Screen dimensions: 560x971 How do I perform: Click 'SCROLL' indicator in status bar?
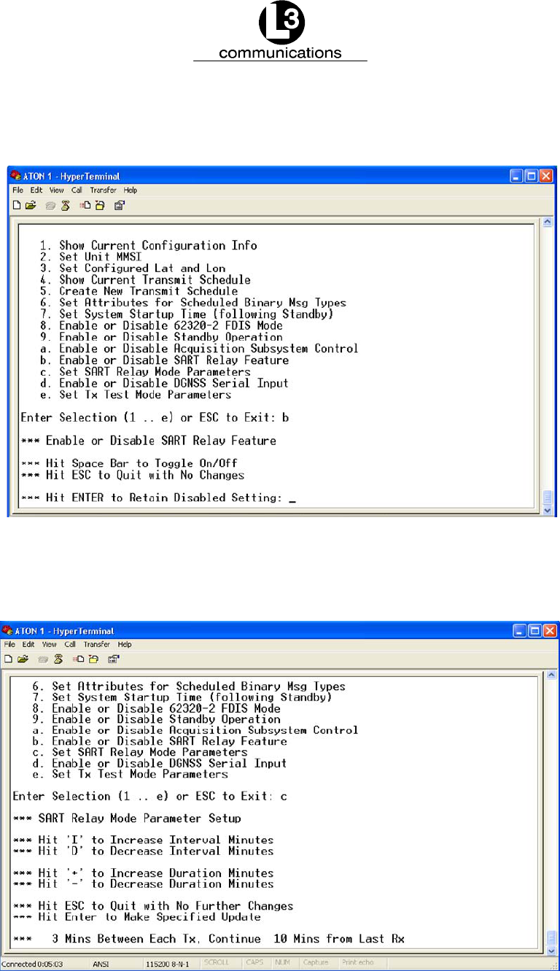click(x=217, y=964)
